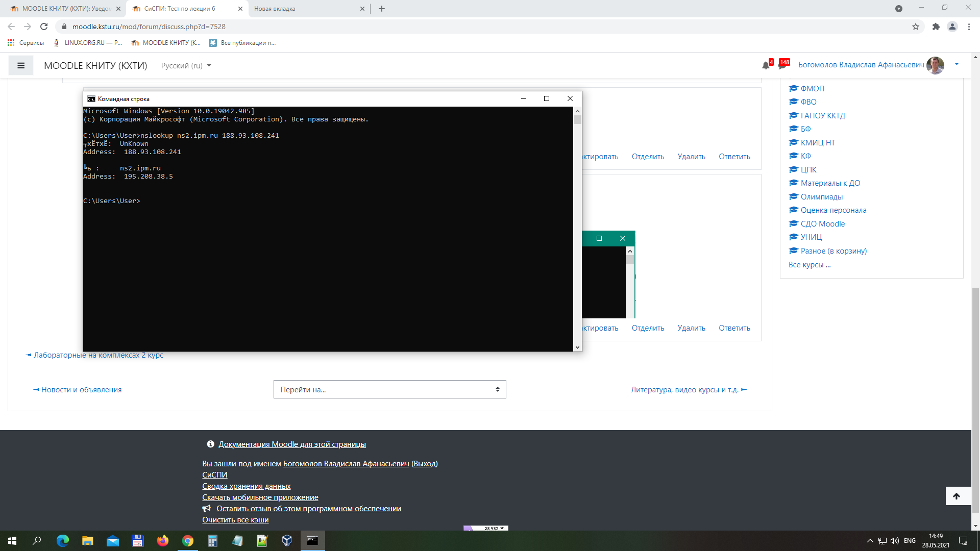Open File Explorer from taskbar

pyautogui.click(x=88, y=541)
